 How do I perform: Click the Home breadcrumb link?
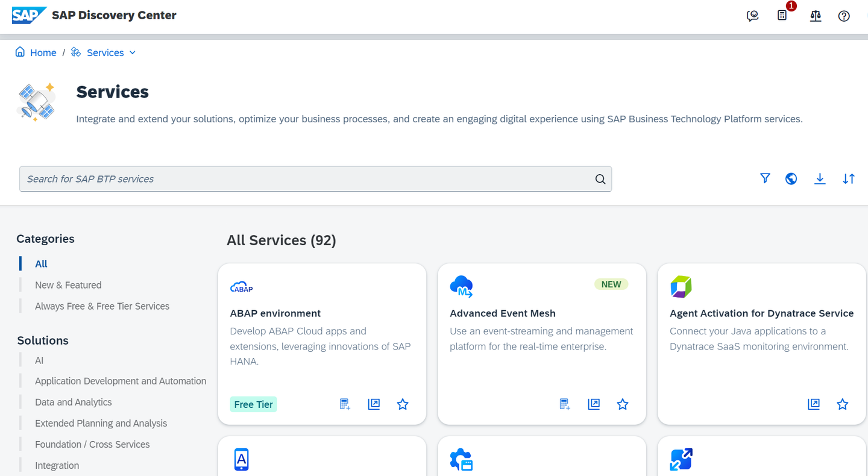click(x=43, y=53)
